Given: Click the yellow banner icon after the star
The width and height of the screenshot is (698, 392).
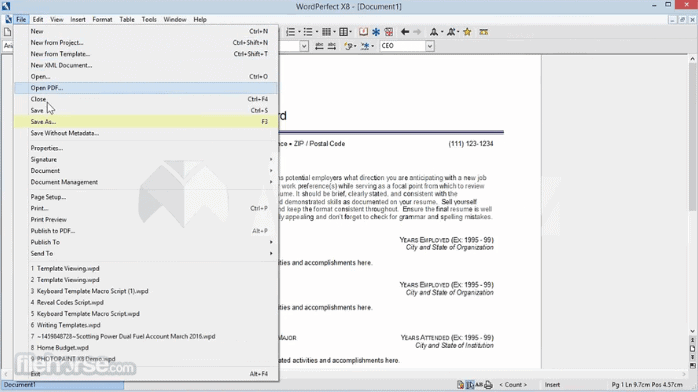Looking at the screenshot, I should [x=483, y=32].
